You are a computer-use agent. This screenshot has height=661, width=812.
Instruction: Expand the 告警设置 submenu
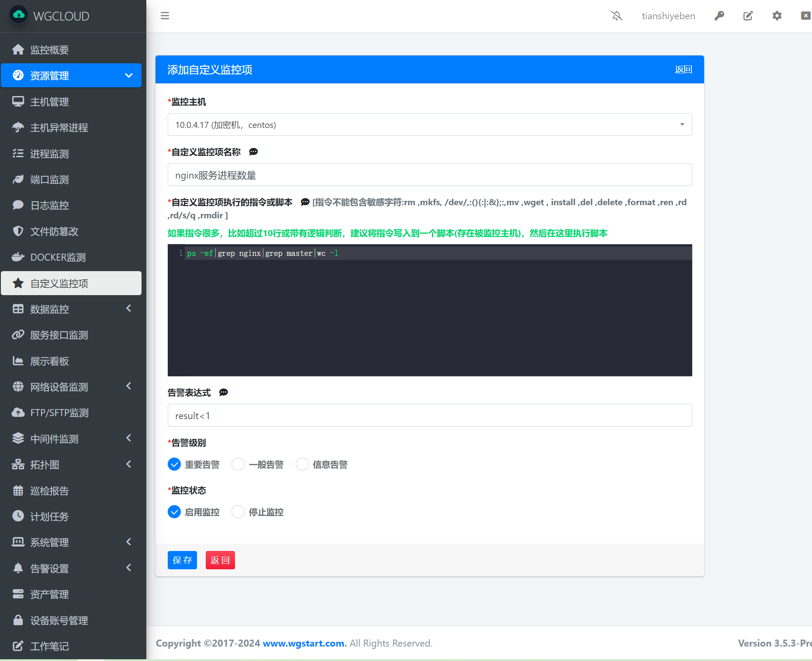tap(129, 568)
